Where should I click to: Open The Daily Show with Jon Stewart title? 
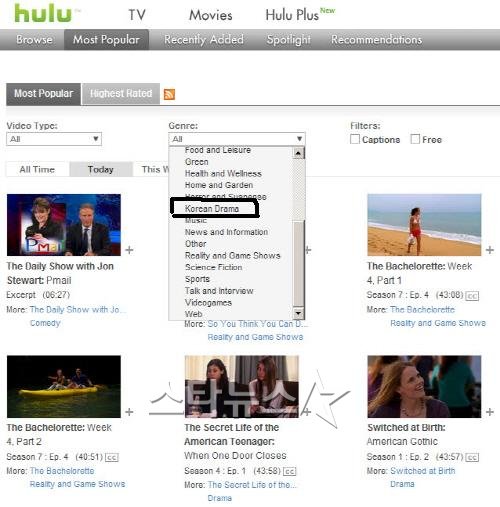click(x=60, y=273)
